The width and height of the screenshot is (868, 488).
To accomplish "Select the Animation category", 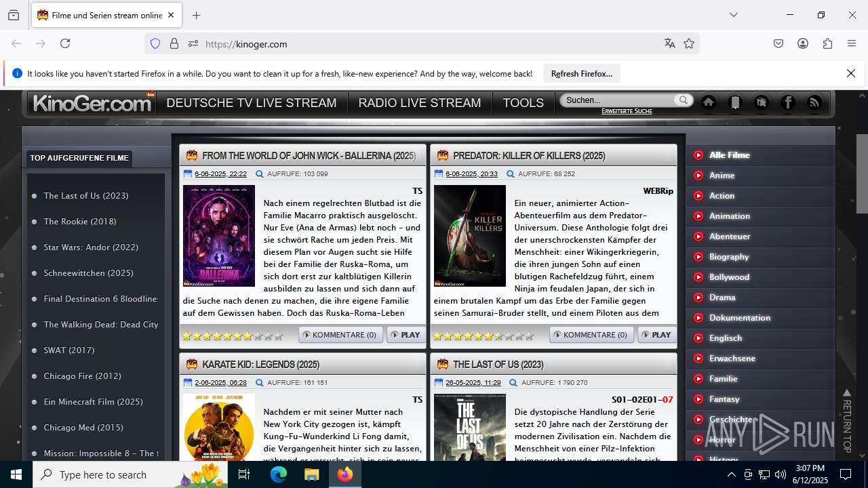I will [x=730, y=216].
